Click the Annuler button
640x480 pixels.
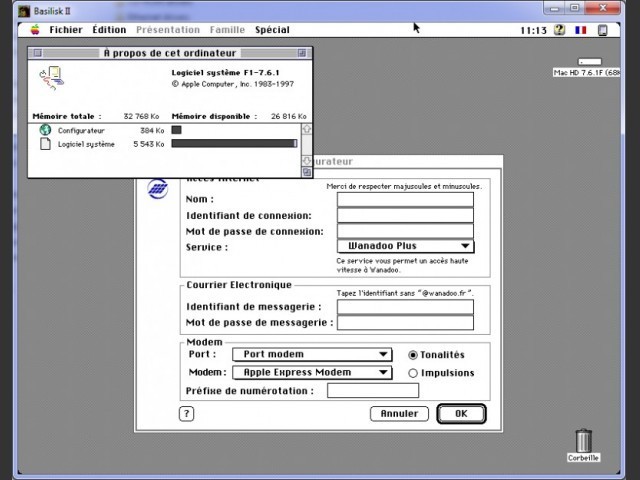point(399,414)
